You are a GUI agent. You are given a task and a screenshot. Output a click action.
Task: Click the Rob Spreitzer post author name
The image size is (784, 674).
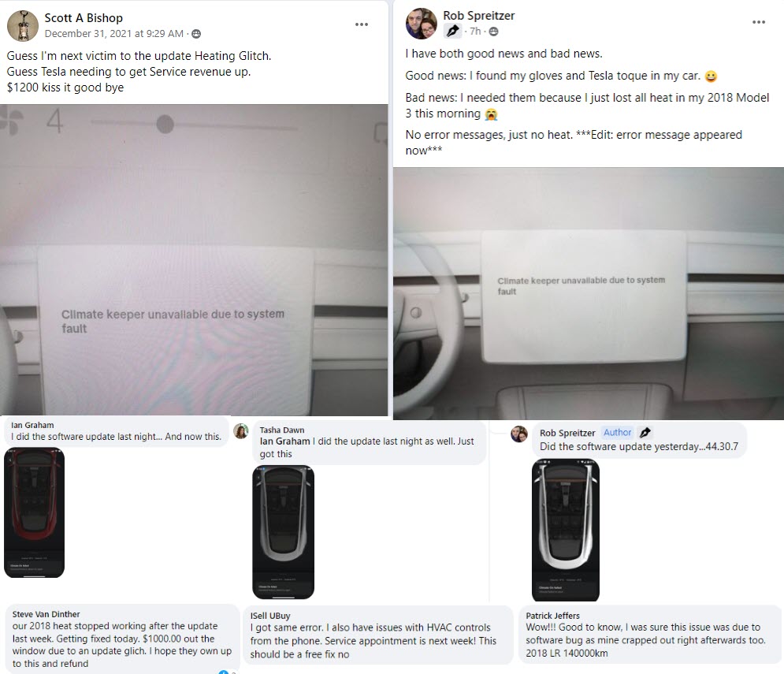pos(478,16)
